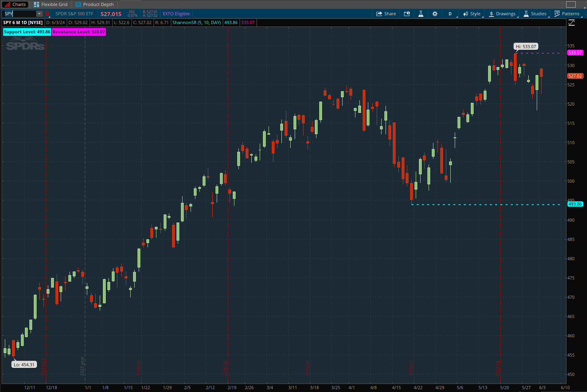Click the Share chart icon
The height and width of the screenshot is (392, 587).
[x=386, y=13]
